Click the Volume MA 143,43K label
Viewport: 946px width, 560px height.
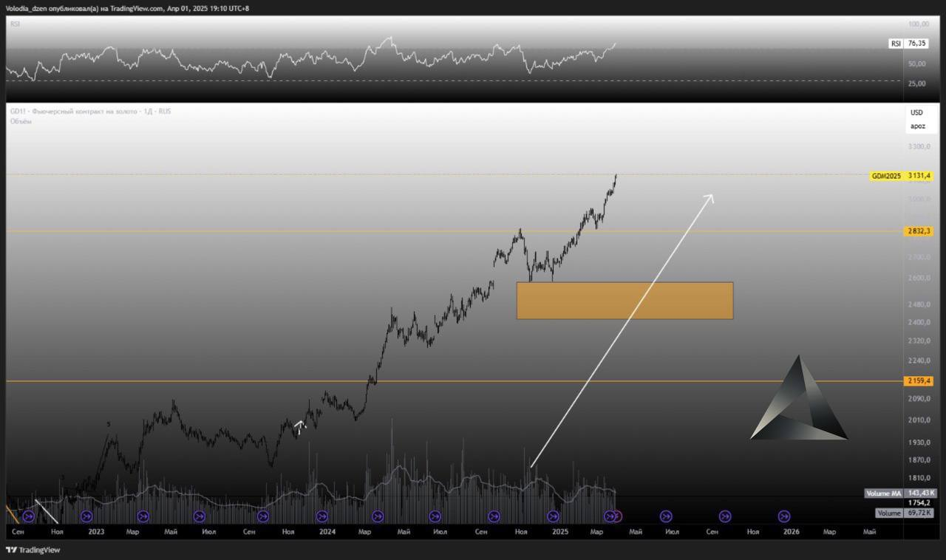900,493
